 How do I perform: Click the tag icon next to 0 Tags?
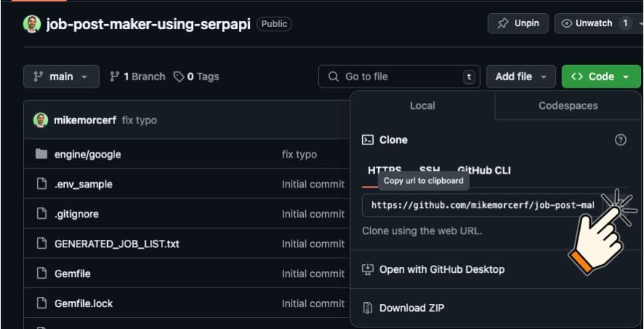pos(178,77)
